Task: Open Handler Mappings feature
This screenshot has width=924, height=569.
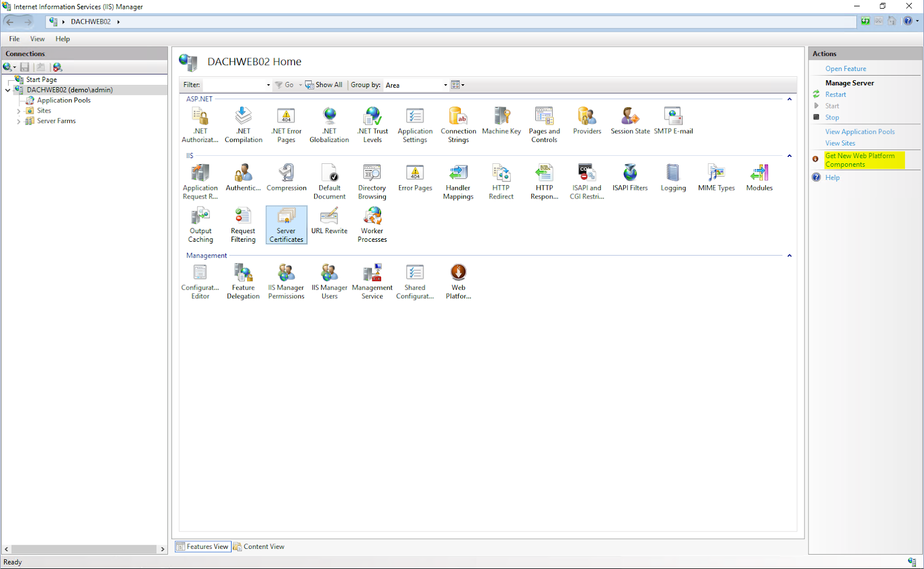Action: click(458, 181)
